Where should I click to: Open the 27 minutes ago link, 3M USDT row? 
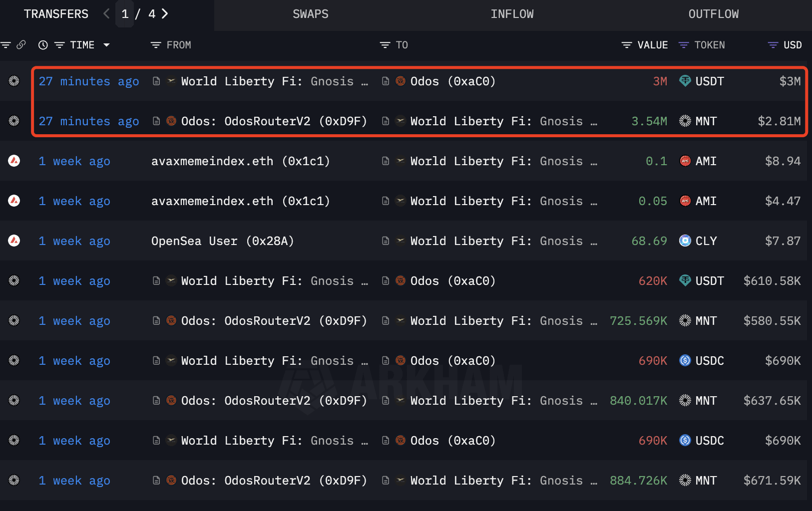pos(89,81)
